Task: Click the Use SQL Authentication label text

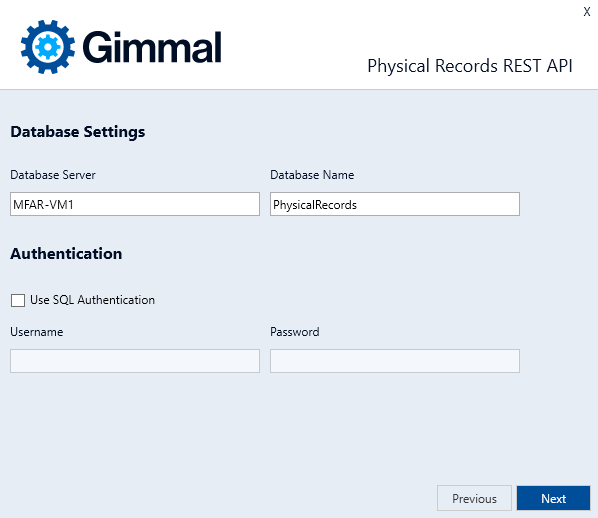Action: [x=92, y=300]
